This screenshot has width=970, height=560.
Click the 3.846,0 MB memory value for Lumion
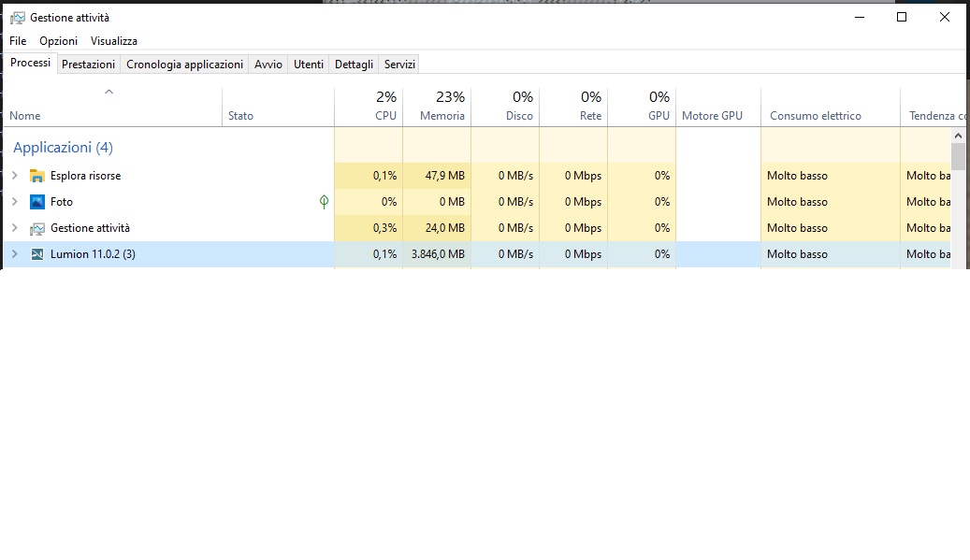point(438,254)
